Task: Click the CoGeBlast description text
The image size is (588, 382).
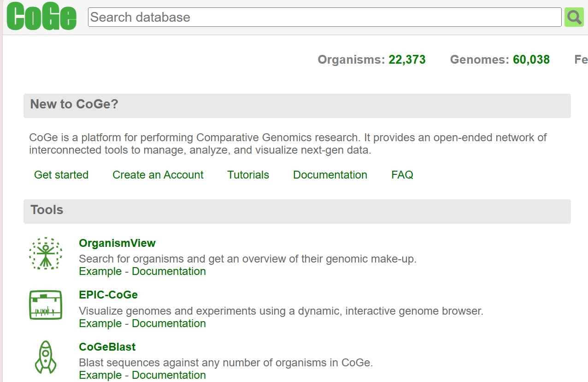Action: [x=226, y=363]
